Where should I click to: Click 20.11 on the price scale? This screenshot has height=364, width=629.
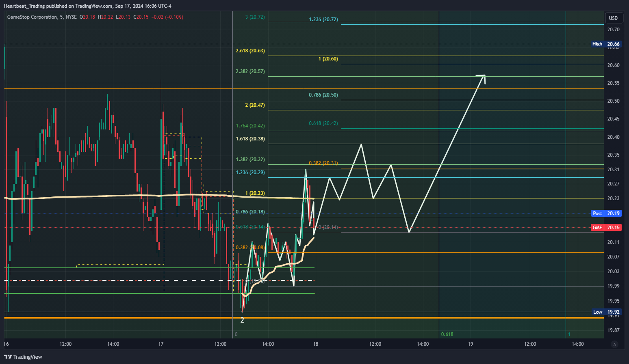[x=614, y=242]
